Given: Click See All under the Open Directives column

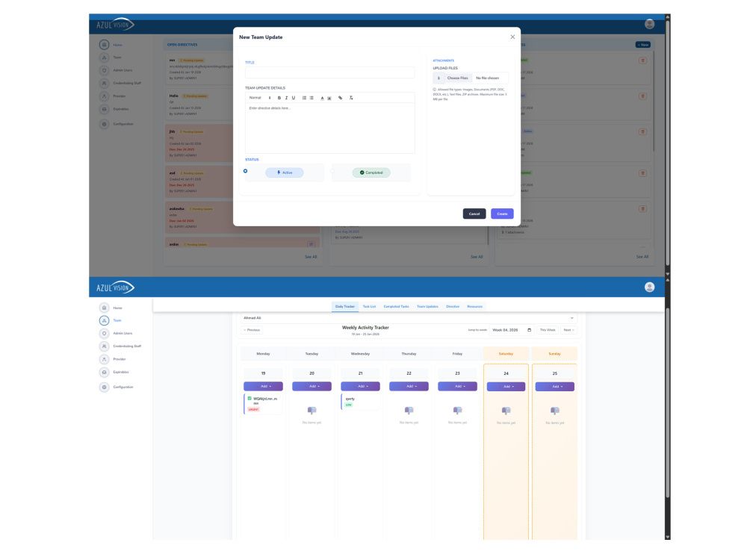Looking at the screenshot, I should (x=311, y=257).
